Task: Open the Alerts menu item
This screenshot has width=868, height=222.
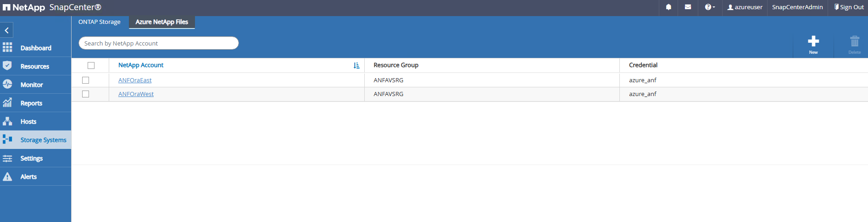Action: 28,176
